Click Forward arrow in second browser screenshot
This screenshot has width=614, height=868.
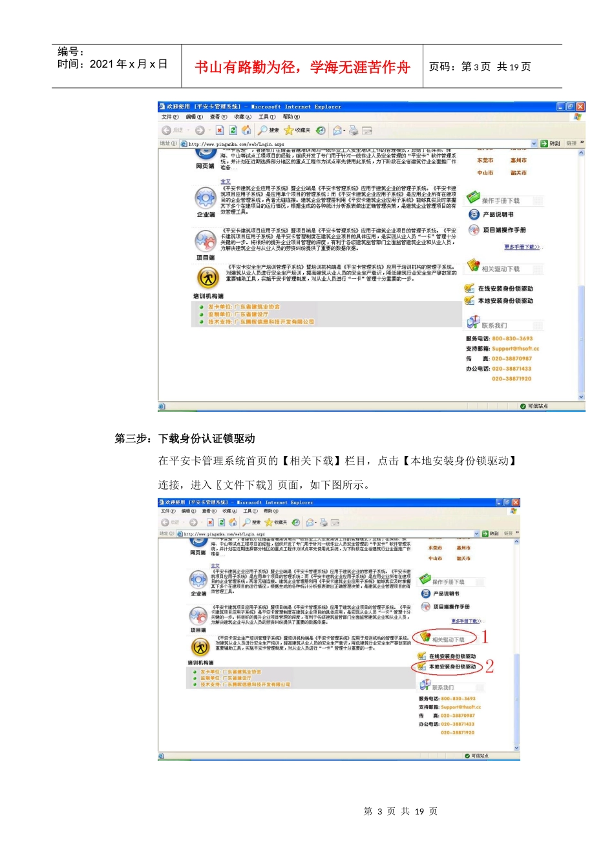click(x=193, y=522)
